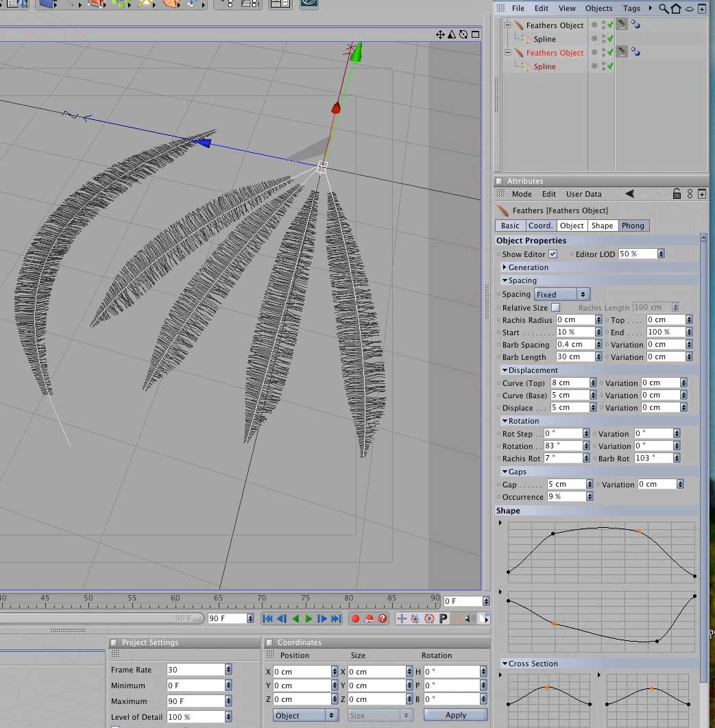Collapse the Gaps section
Image resolution: width=715 pixels, height=728 pixels.
click(x=505, y=471)
